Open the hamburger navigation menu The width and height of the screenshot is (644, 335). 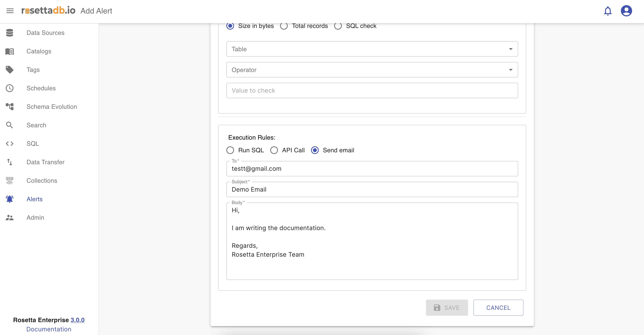coord(10,11)
